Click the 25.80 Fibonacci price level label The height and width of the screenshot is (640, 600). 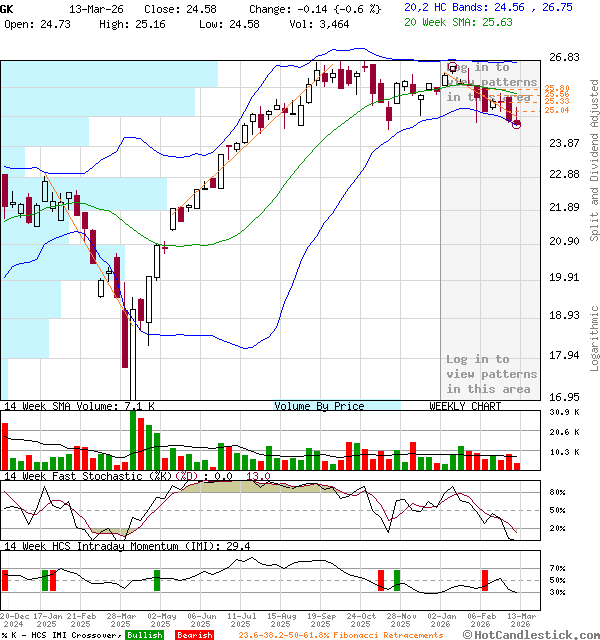557,89
